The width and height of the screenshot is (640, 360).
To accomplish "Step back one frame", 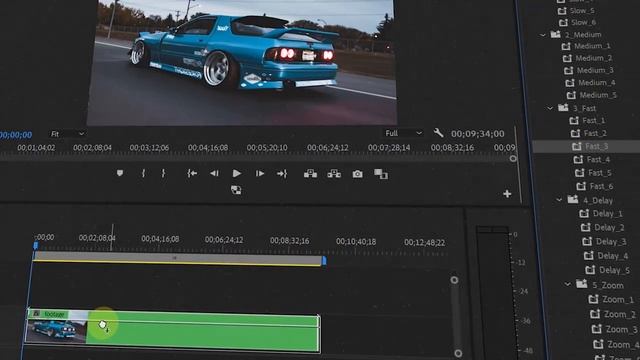I will (x=214, y=173).
